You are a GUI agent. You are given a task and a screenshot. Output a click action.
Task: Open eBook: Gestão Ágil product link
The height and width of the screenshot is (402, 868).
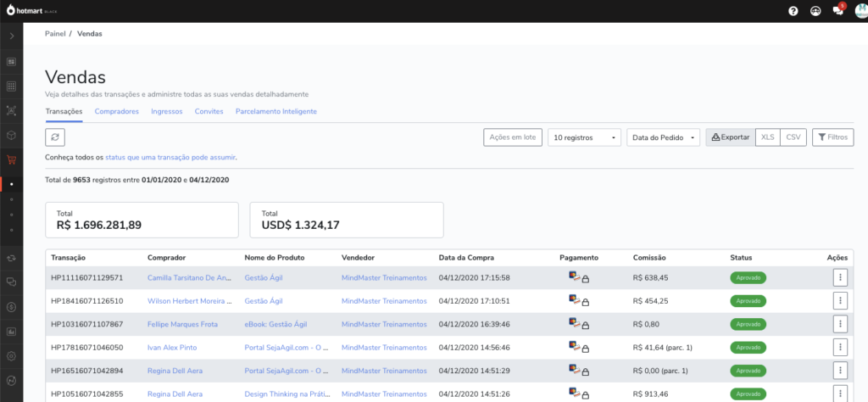click(275, 324)
